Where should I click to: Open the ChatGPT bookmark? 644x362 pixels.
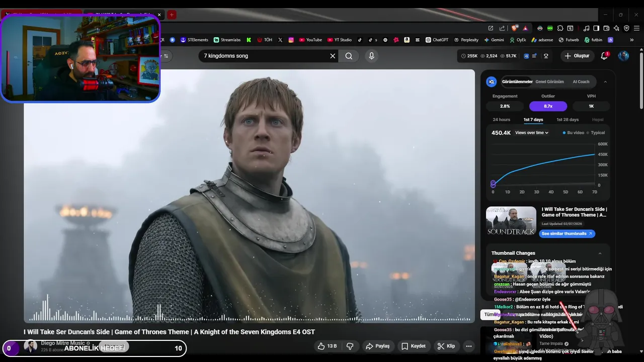(x=437, y=40)
